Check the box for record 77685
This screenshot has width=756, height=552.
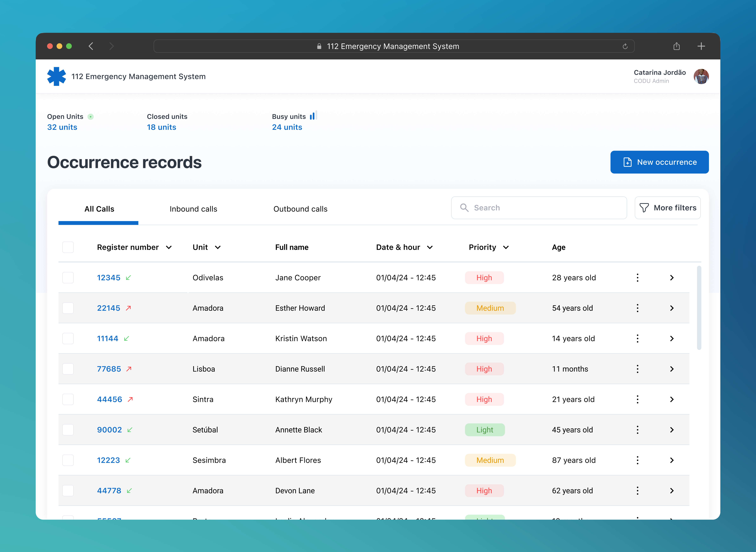pos(68,369)
